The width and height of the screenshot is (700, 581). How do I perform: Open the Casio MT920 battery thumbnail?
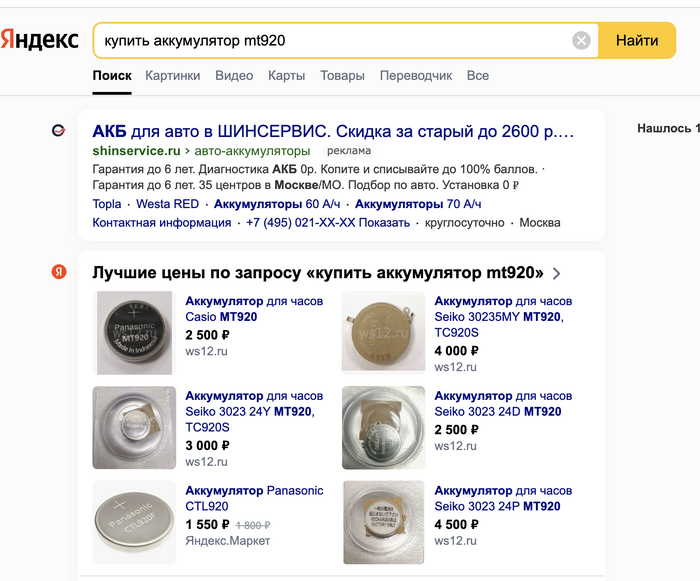pos(134,333)
